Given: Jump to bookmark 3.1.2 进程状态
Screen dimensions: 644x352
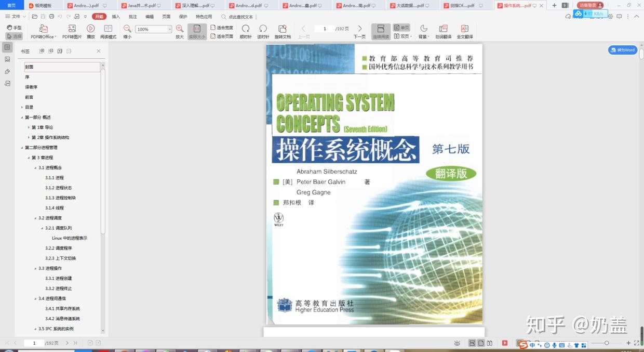Looking at the screenshot, I should tap(59, 188).
